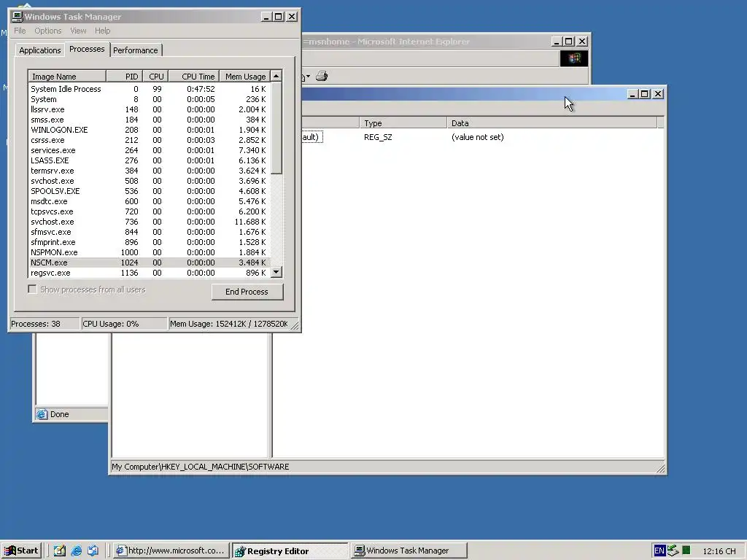
Task: Open the Options menu in Task Manager
Action: 47,31
